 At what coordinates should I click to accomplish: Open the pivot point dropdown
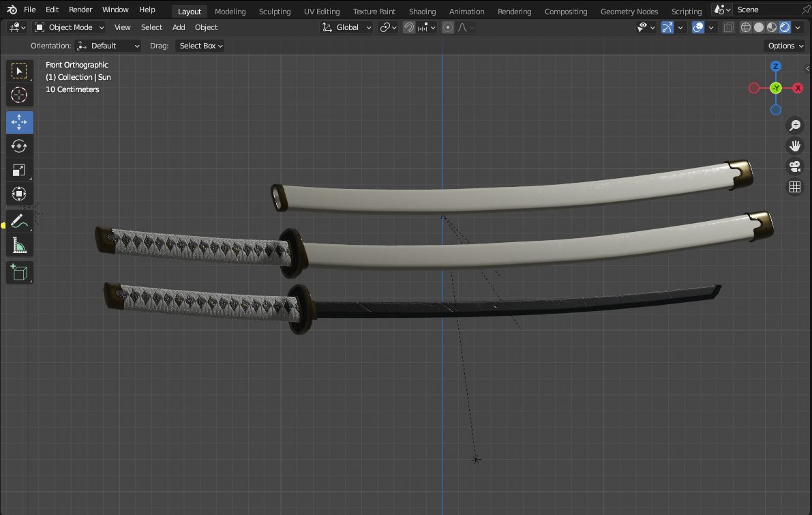point(388,27)
